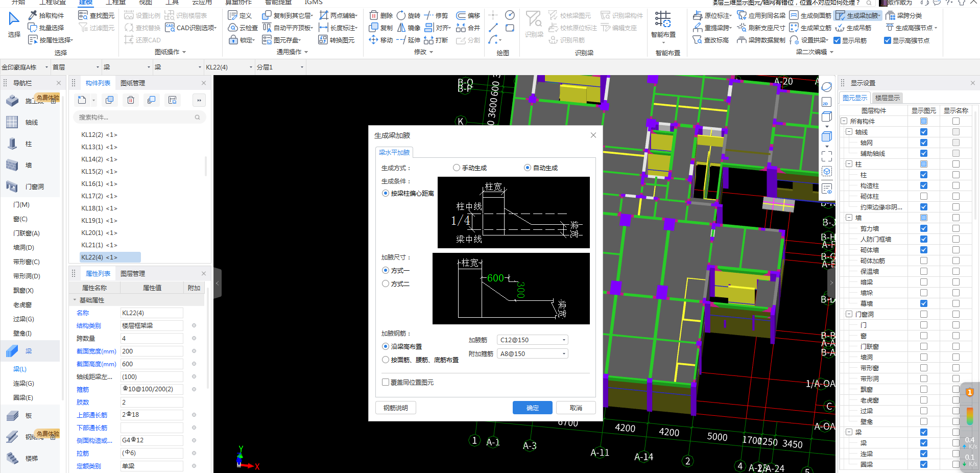Screen dimensions: 980x473
Task: Click the 查改标高 tool
Action: [711, 40]
